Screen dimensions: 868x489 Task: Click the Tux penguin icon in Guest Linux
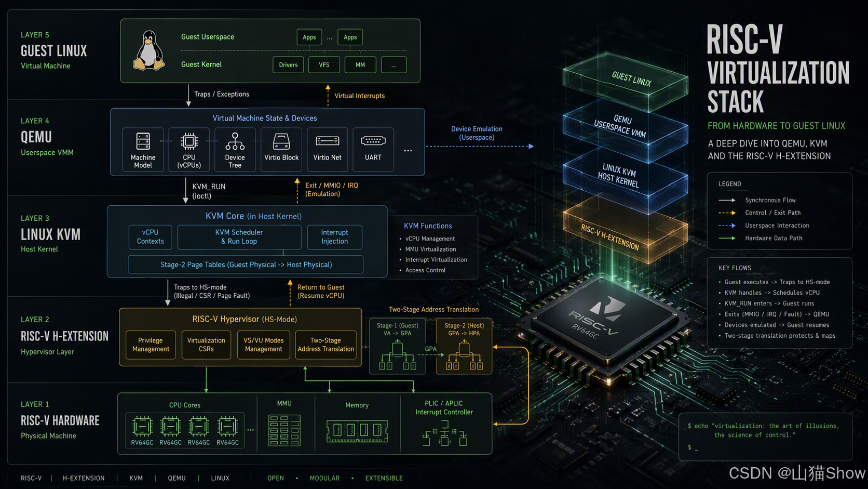pyautogui.click(x=149, y=50)
